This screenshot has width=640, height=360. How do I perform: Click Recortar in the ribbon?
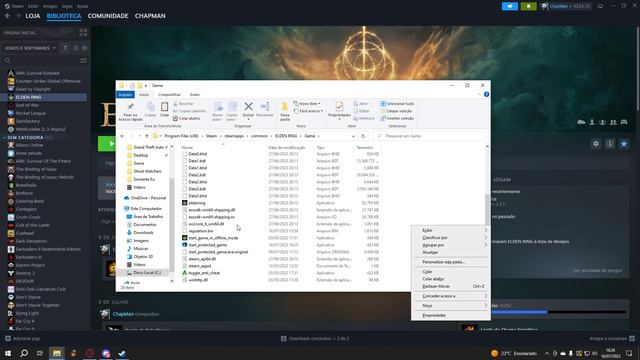click(183, 104)
